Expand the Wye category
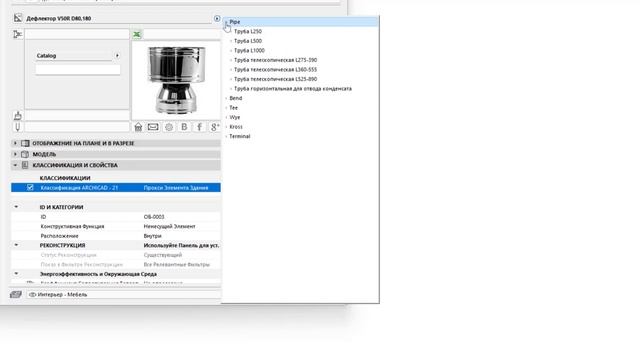Screen dimensions: 640x360 pos(226,118)
